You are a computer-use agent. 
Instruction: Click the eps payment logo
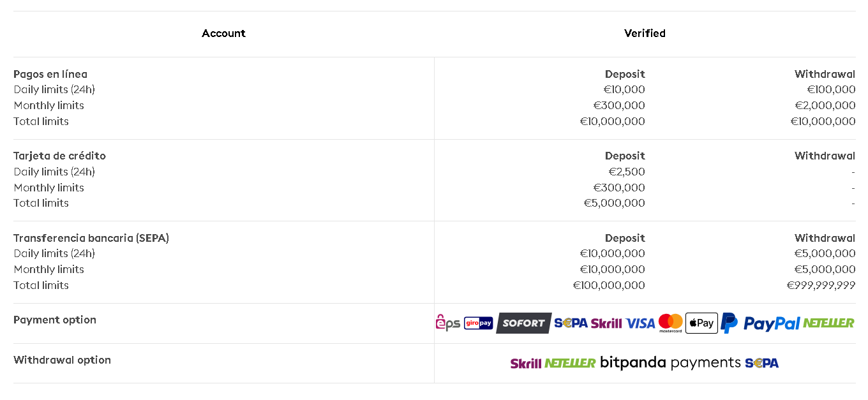click(447, 323)
